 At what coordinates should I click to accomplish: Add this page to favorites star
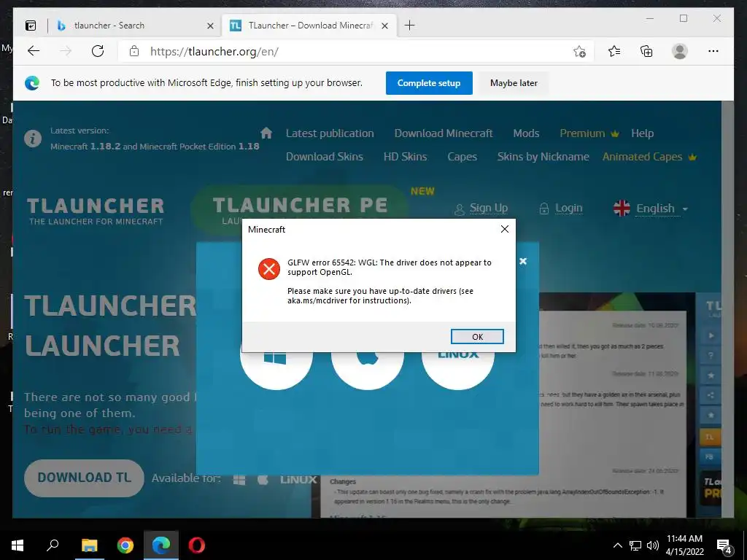(578, 52)
